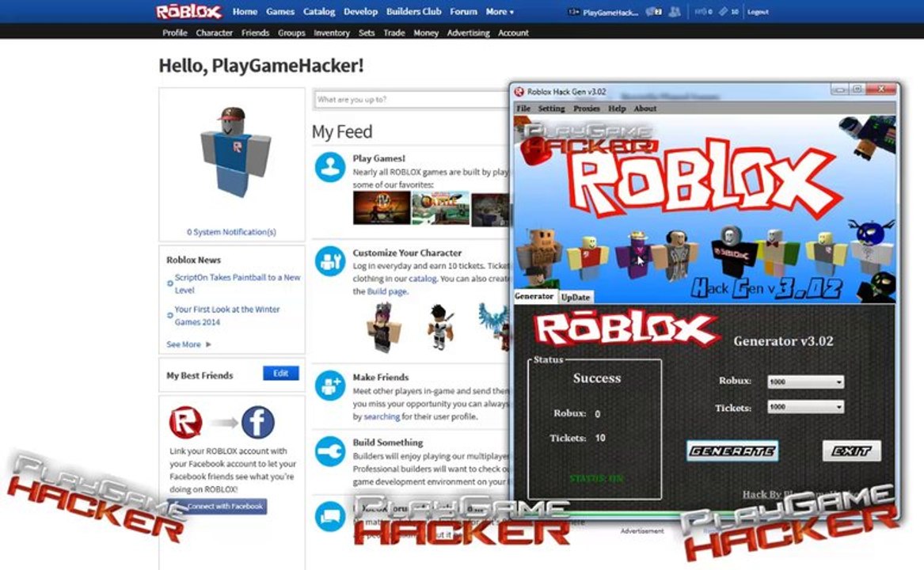Click the Build Something feed icon
Image resolution: width=924 pixels, height=570 pixels.
(x=330, y=451)
